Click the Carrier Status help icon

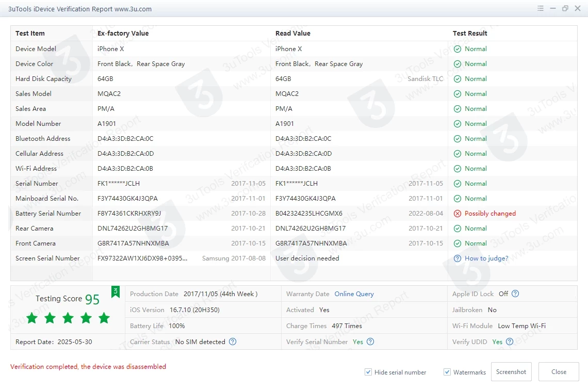233,342
